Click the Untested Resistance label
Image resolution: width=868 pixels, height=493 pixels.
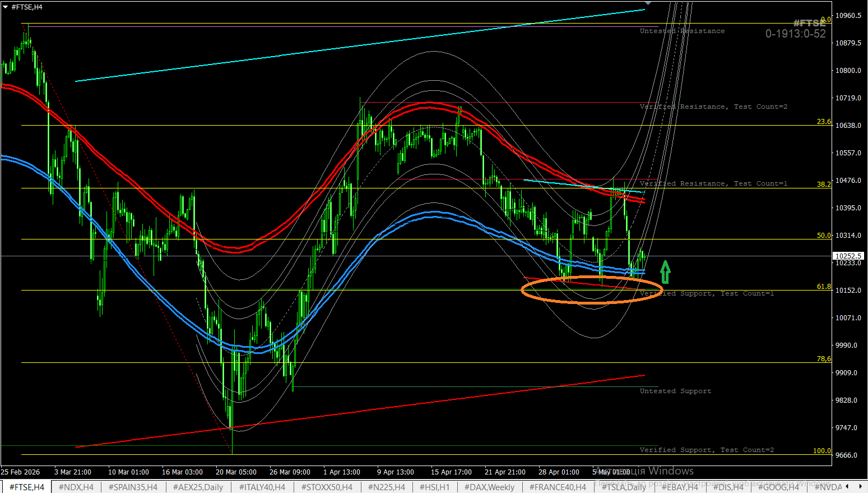pos(682,31)
